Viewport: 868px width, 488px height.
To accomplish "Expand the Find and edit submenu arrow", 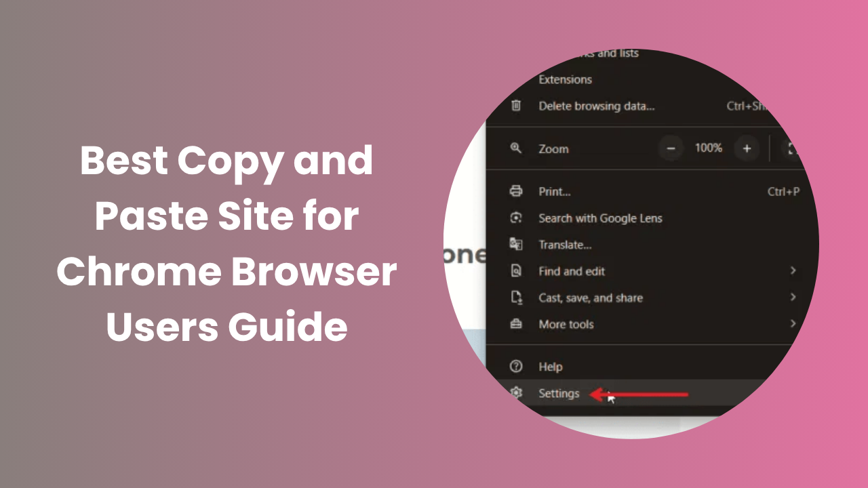I will point(793,270).
